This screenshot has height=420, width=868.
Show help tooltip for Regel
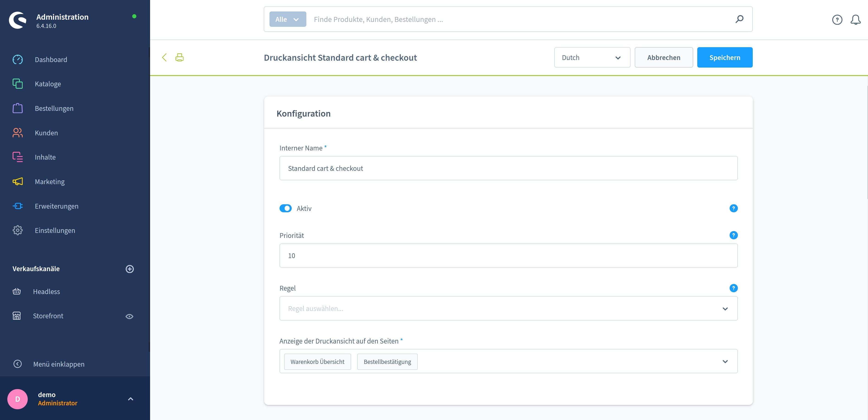coord(733,288)
